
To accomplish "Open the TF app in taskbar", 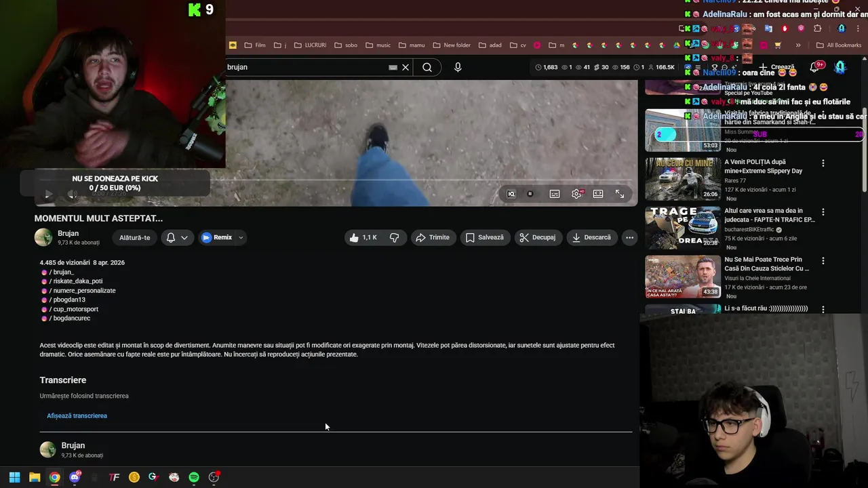I will click(114, 477).
